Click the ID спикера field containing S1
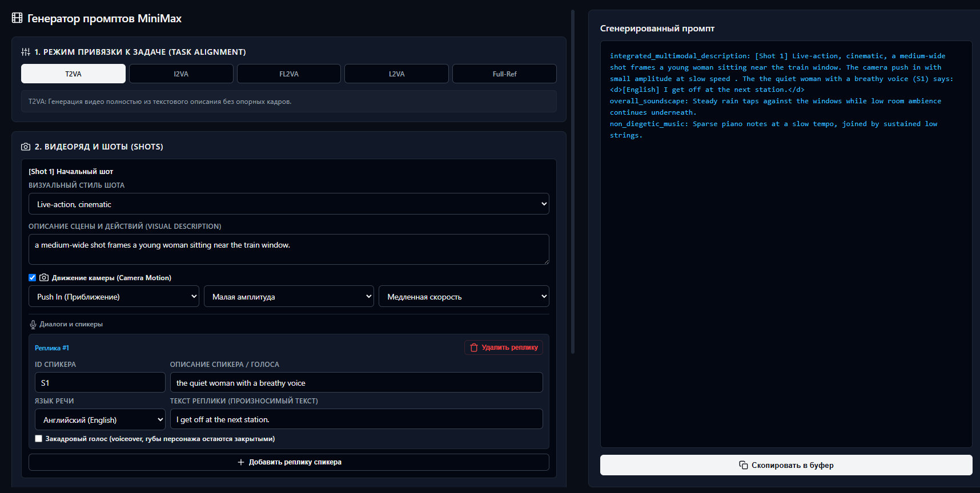 click(x=100, y=382)
